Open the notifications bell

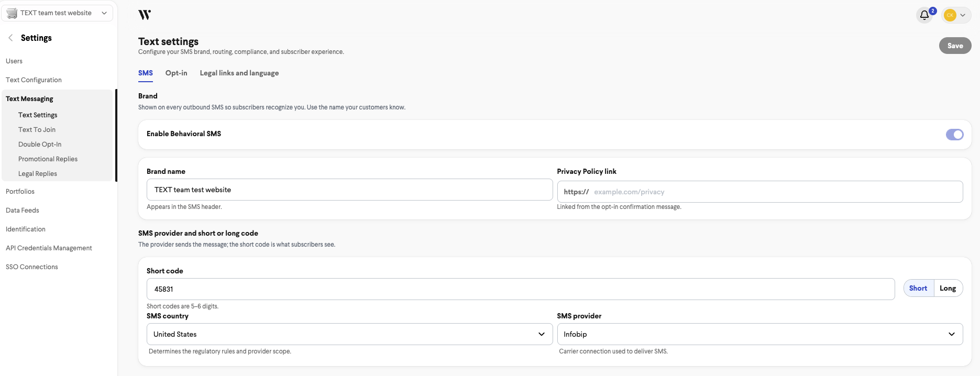[924, 15]
